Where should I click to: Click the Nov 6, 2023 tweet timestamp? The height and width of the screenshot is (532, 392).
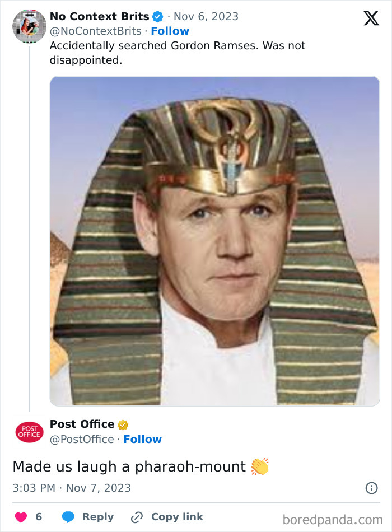207,16
